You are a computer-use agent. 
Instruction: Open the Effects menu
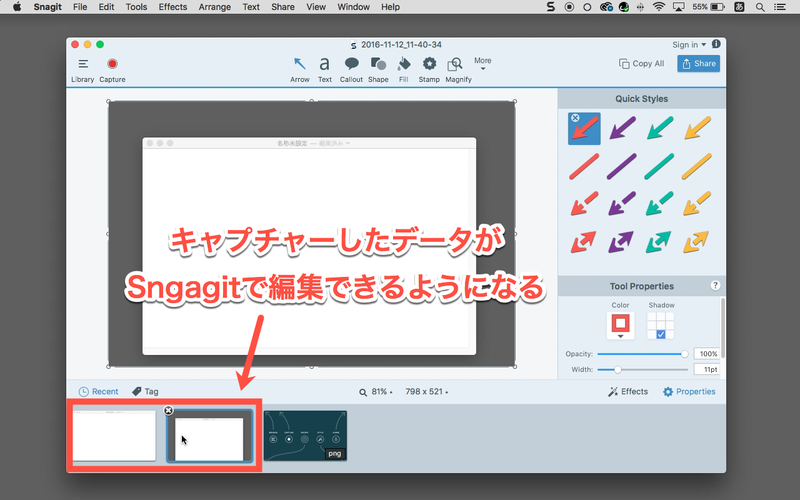tap(172, 7)
